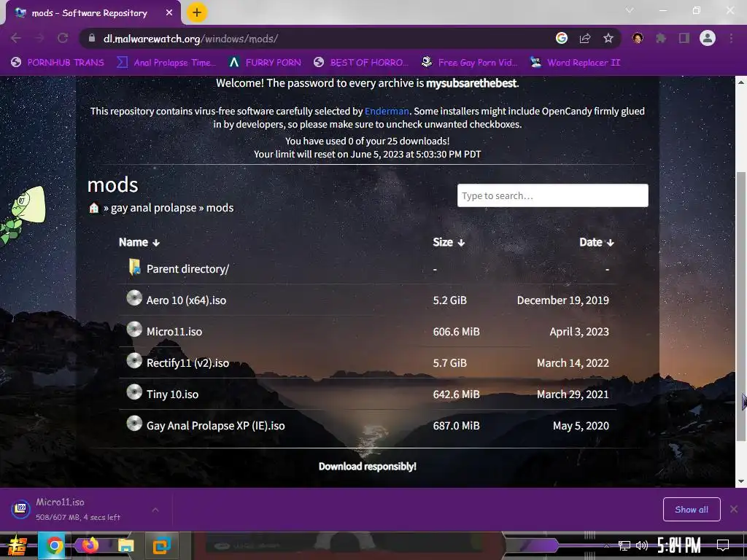The height and width of the screenshot is (560, 747).
Task: Launch Firefox from the taskbar
Action: click(x=90, y=545)
